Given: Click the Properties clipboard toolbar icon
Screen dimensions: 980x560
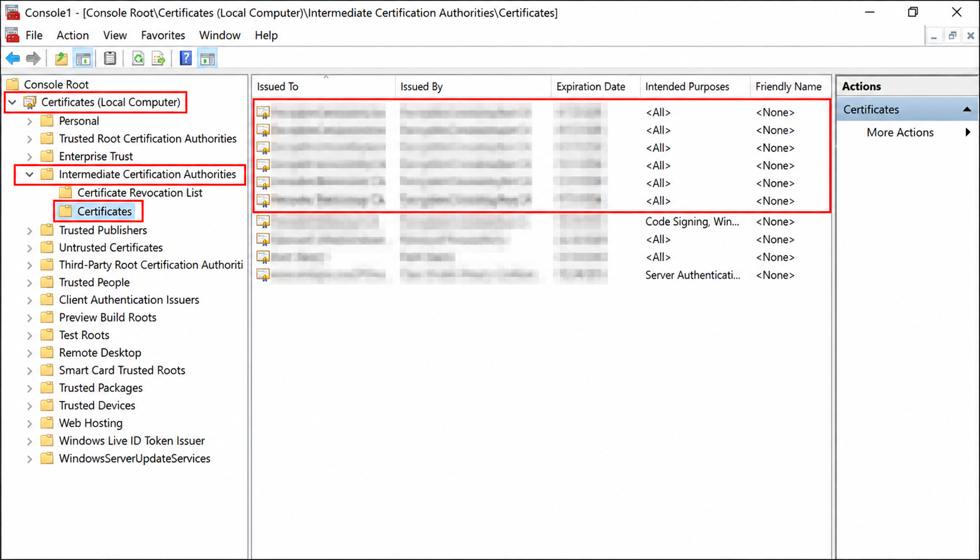Looking at the screenshot, I should 110,58.
